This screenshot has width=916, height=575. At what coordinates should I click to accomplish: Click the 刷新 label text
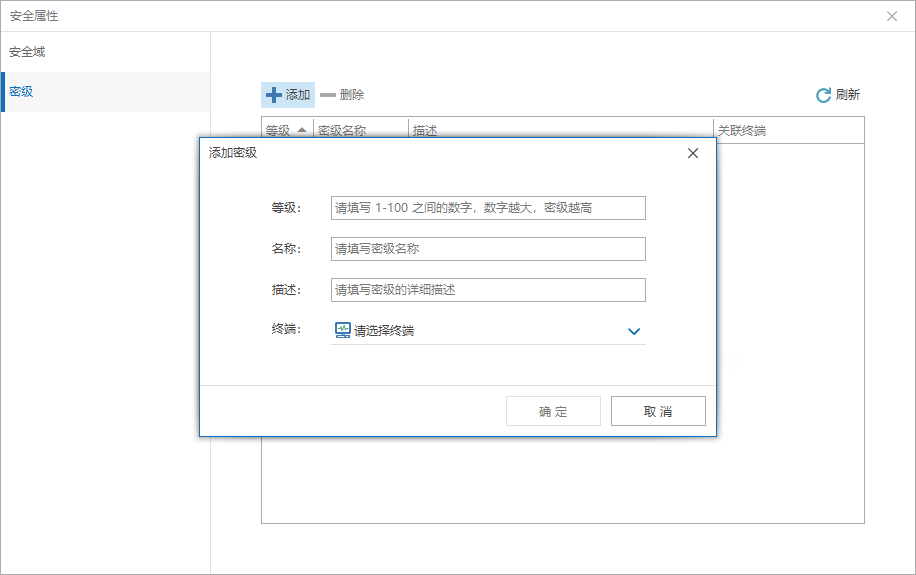[848, 95]
